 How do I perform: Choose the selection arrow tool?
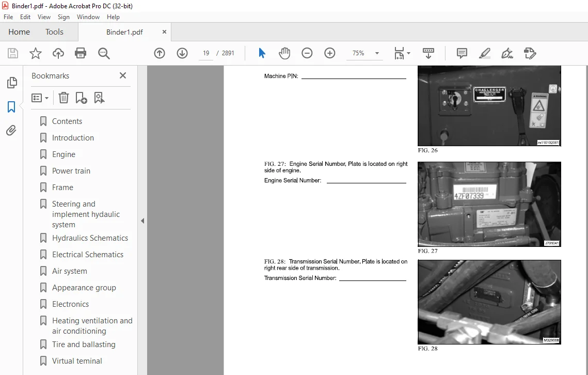262,53
